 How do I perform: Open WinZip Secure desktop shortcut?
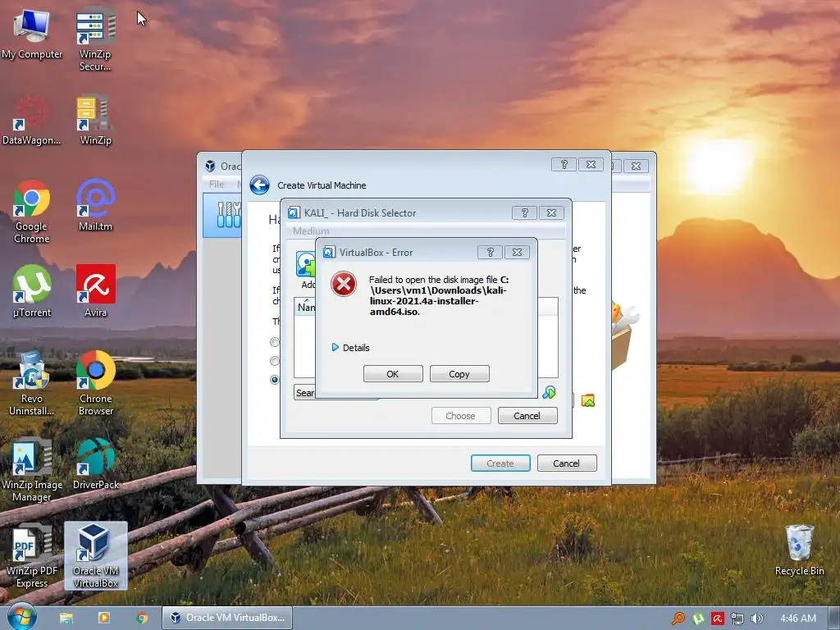95,39
